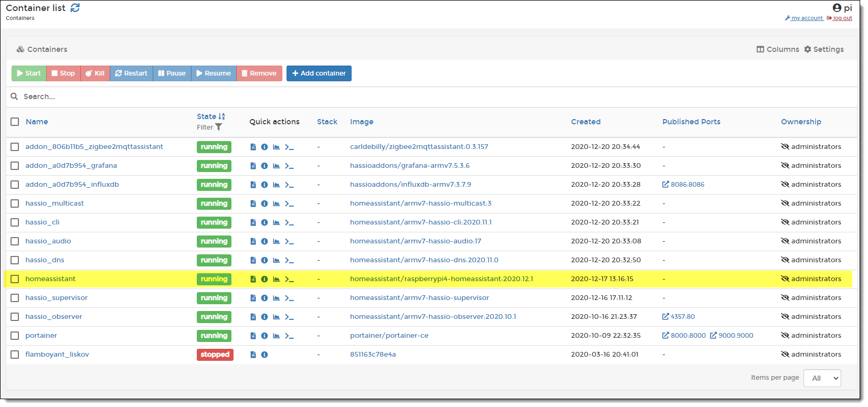Screen dimensions: 868x407
Task: View stats for hassio_supervisor
Action: tap(276, 298)
